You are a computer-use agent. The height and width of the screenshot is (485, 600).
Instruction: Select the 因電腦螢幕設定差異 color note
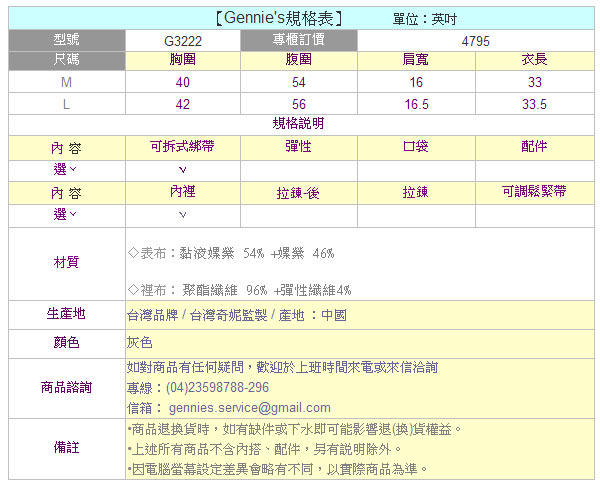coord(278,469)
